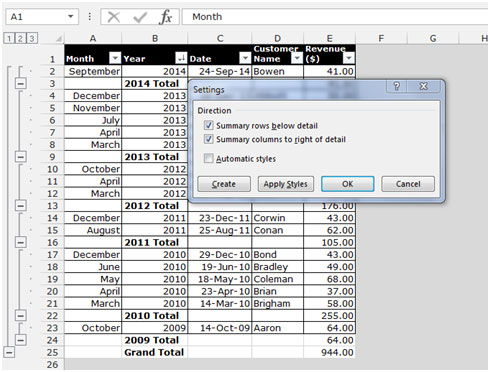The width and height of the screenshot is (490, 372).
Task: Select the Aaron customer cell
Action: click(x=278, y=328)
